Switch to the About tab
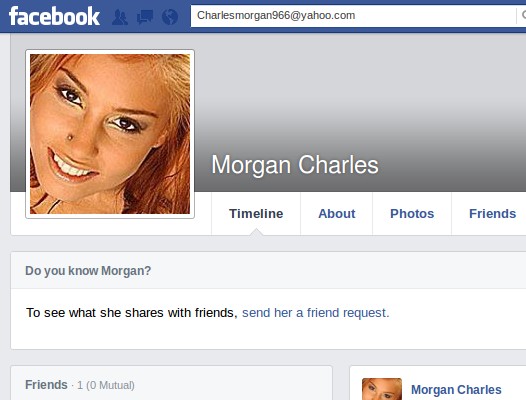The width and height of the screenshot is (526, 400). (x=336, y=214)
